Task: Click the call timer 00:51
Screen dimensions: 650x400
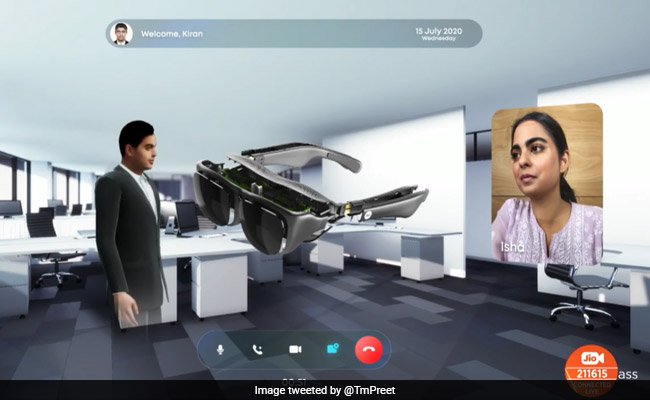Action: (294, 382)
